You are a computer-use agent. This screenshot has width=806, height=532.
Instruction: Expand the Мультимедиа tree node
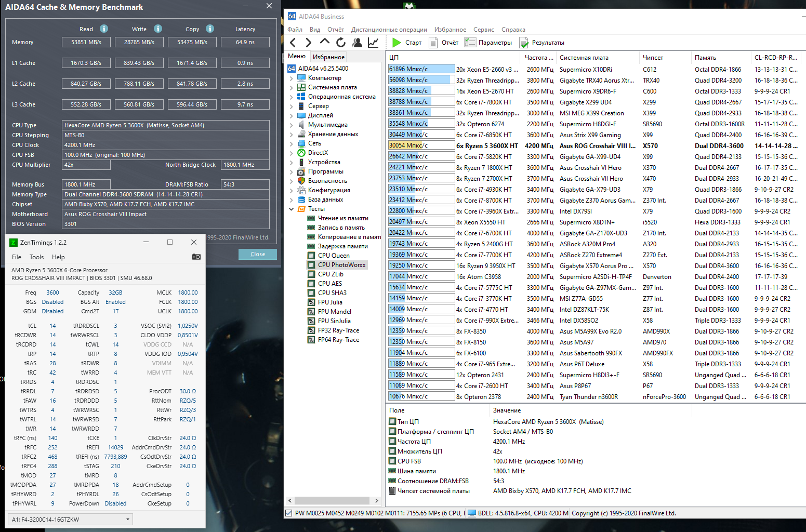pos(291,125)
